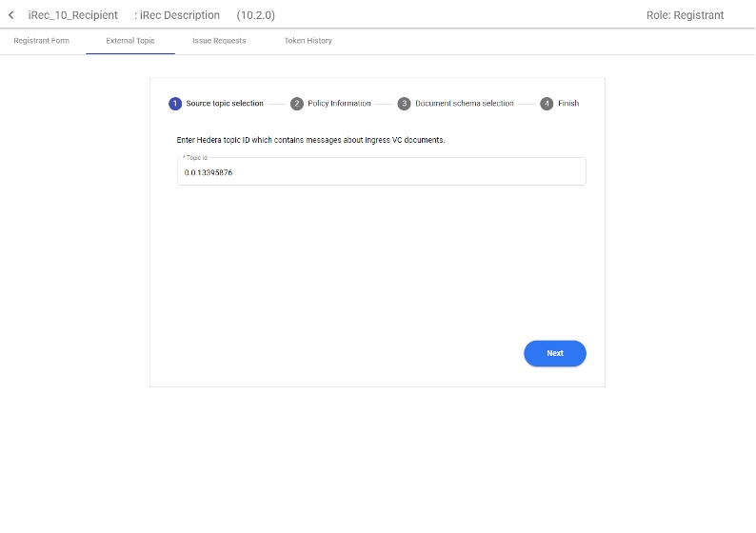The width and height of the screenshot is (756, 533).
Task: Click step 4 circle icon
Action: coord(547,104)
